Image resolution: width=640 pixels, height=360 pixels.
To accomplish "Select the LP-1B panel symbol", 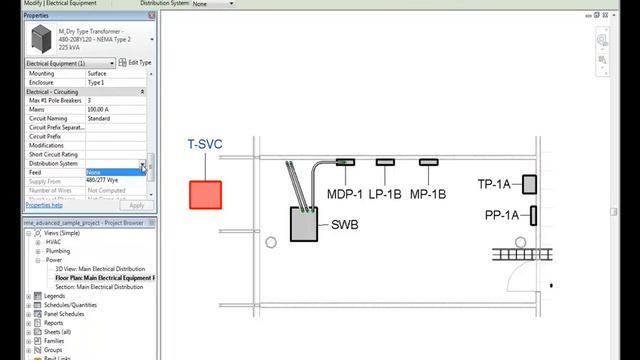I will coord(385,162).
